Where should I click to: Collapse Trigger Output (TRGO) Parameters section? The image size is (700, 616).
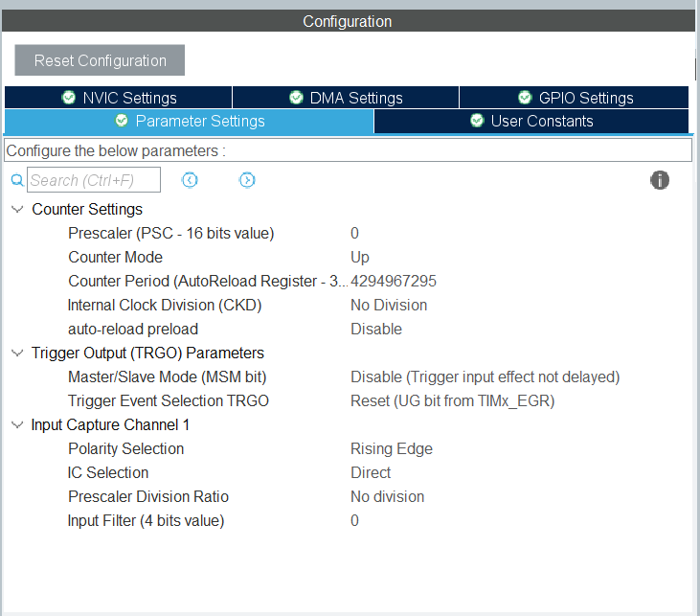(x=17, y=353)
